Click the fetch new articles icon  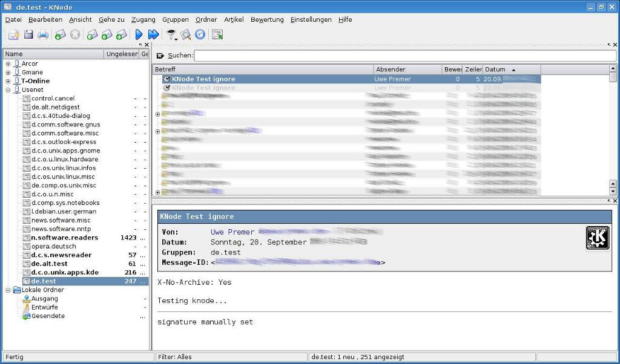tap(60, 35)
